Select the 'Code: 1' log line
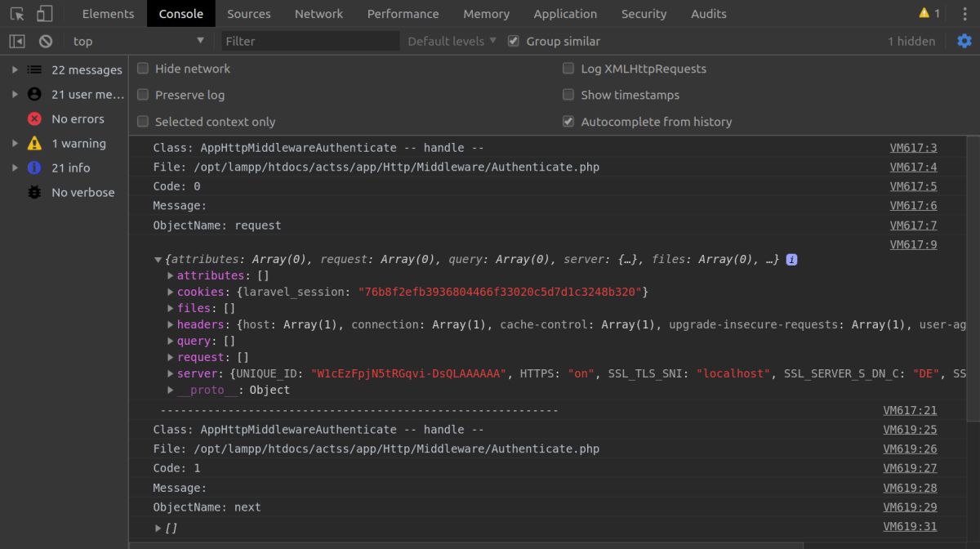The image size is (980, 549). pos(176,468)
